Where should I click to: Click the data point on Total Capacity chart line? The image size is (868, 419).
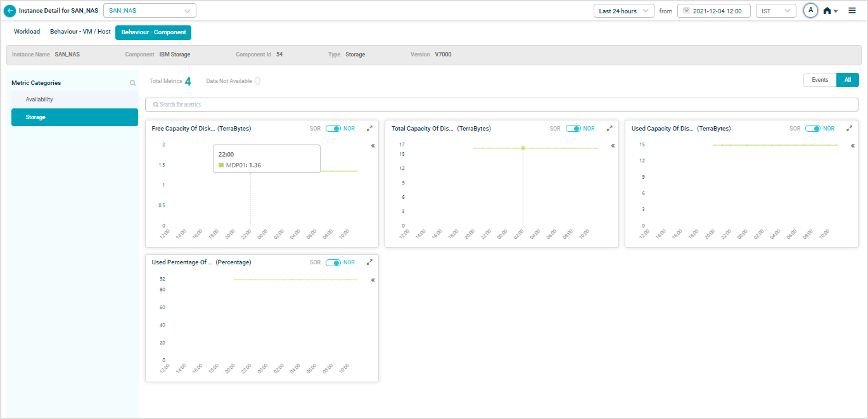523,148
